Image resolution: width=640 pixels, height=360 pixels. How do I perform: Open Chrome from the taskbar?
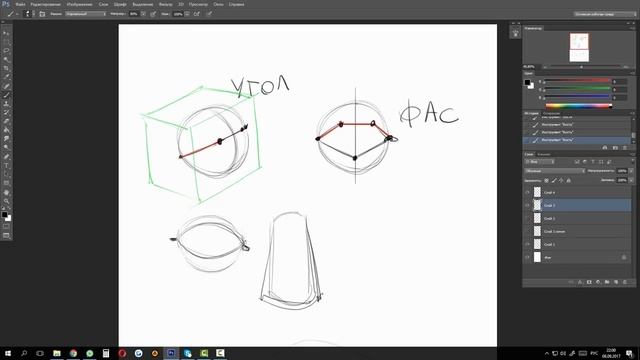[73, 353]
